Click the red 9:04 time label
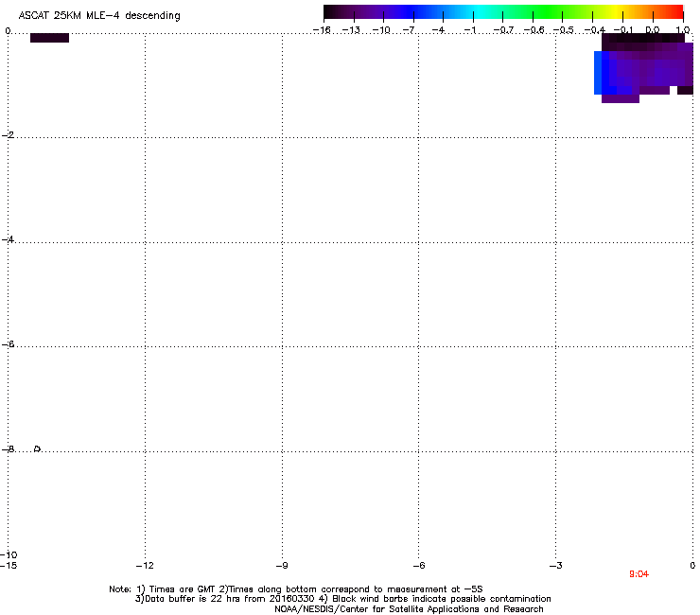This screenshot has height=615, width=700. click(639, 574)
